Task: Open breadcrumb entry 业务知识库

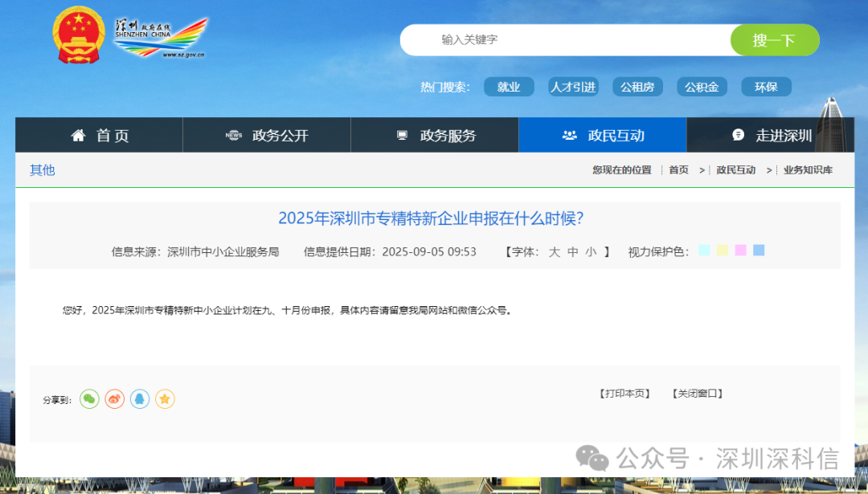Action: pyautogui.click(x=808, y=170)
